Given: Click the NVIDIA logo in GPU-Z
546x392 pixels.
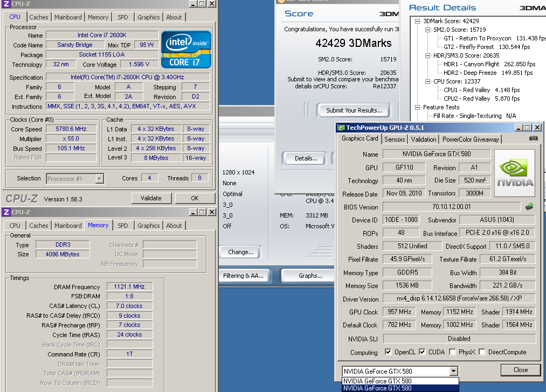Looking at the screenshot, I should click(x=515, y=173).
